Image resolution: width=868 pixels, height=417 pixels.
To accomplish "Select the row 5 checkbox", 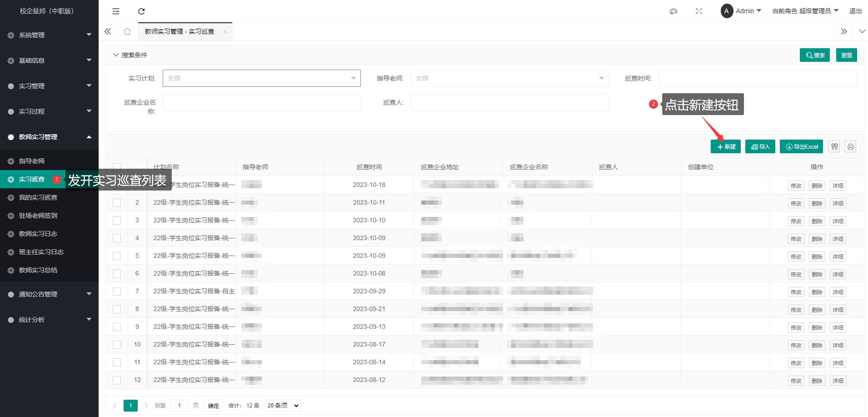I will pyautogui.click(x=117, y=256).
